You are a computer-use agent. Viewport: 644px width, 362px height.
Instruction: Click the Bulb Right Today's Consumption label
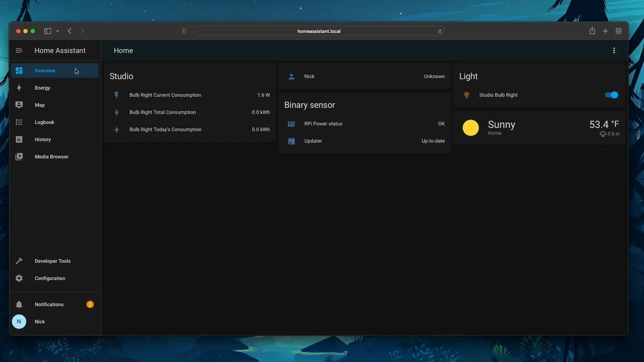click(x=166, y=130)
